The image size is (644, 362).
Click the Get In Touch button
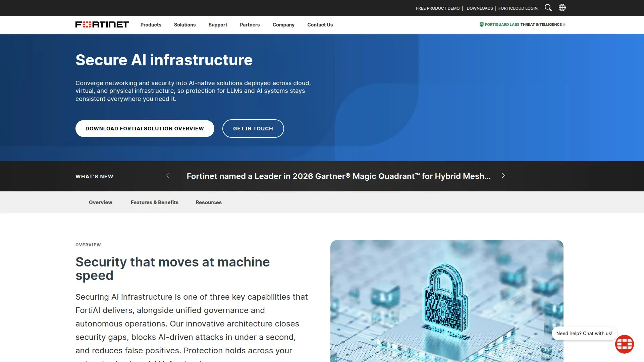click(253, 128)
